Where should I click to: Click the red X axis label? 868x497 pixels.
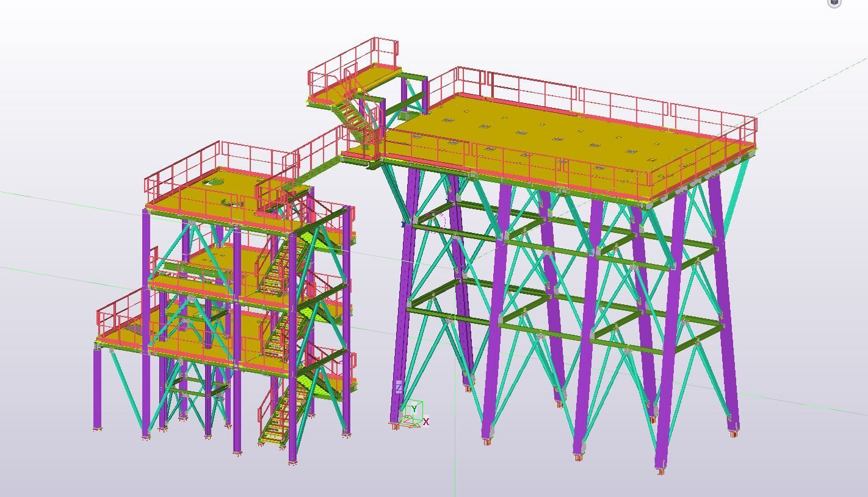pos(426,421)
